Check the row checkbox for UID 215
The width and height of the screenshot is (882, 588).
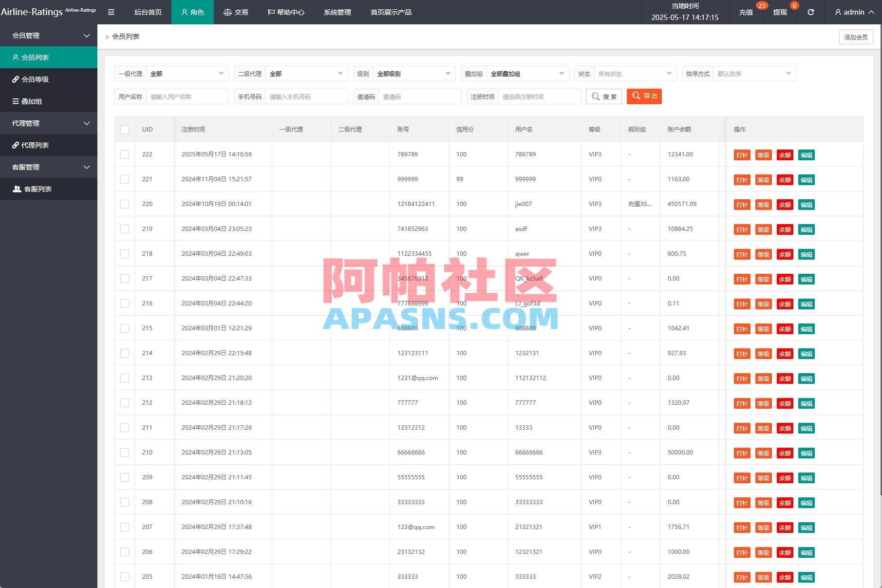point(124,328)
